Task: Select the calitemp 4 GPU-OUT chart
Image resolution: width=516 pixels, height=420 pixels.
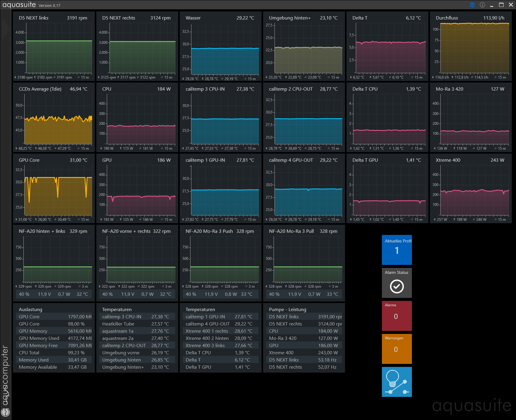Action: 304,188
